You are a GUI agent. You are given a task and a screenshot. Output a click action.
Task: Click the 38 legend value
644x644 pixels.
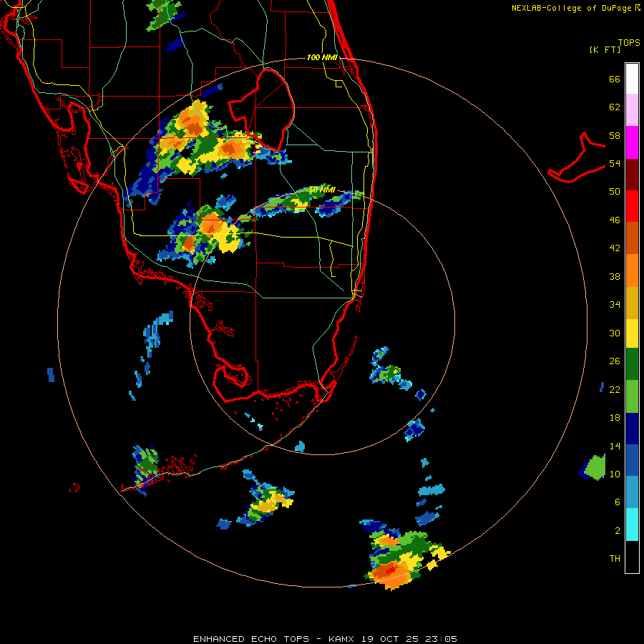615,276
